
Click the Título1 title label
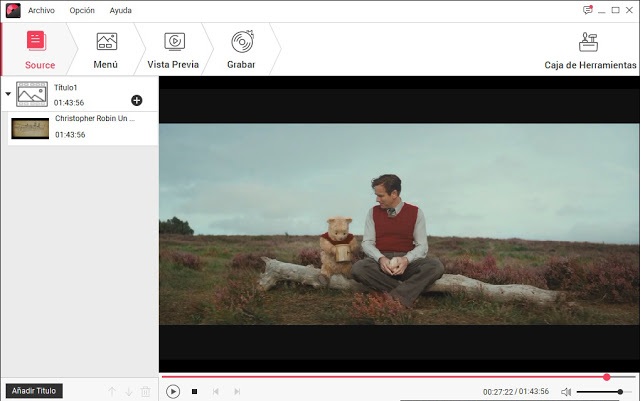(65, 87)
